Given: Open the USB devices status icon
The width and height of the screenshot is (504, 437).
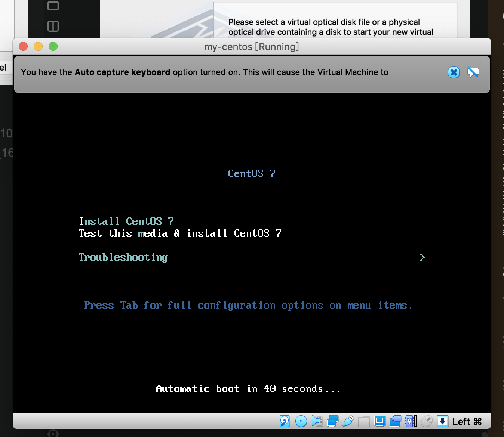Looking at the screenshot, I should coord(348,421).
